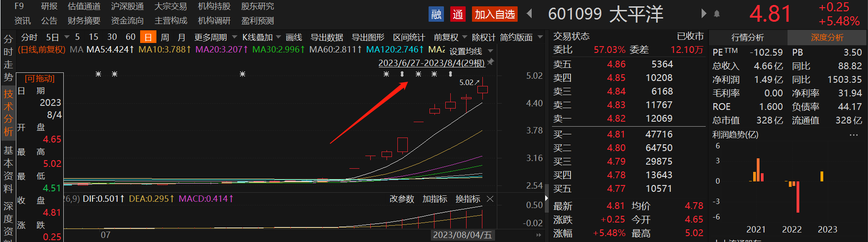Click the 通 connect badge icon
The height and width of the screenshot is (242, 868).
(x=458, y=14)
